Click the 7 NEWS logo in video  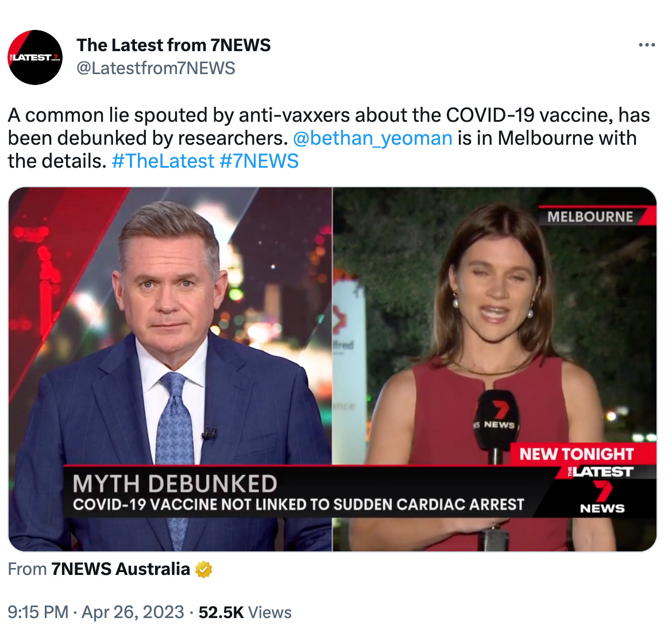(602, 498)
